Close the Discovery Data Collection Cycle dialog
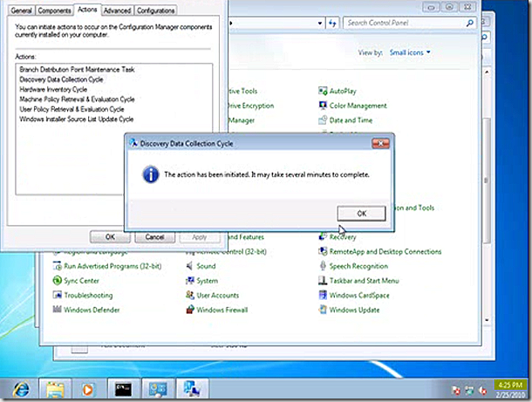 pyautogui.click(x=380, y=144)
